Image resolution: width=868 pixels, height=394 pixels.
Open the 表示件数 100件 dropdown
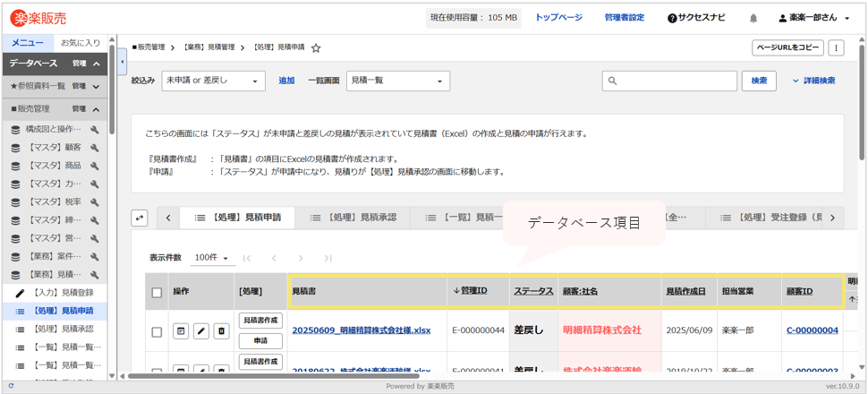tap(212, 258)
